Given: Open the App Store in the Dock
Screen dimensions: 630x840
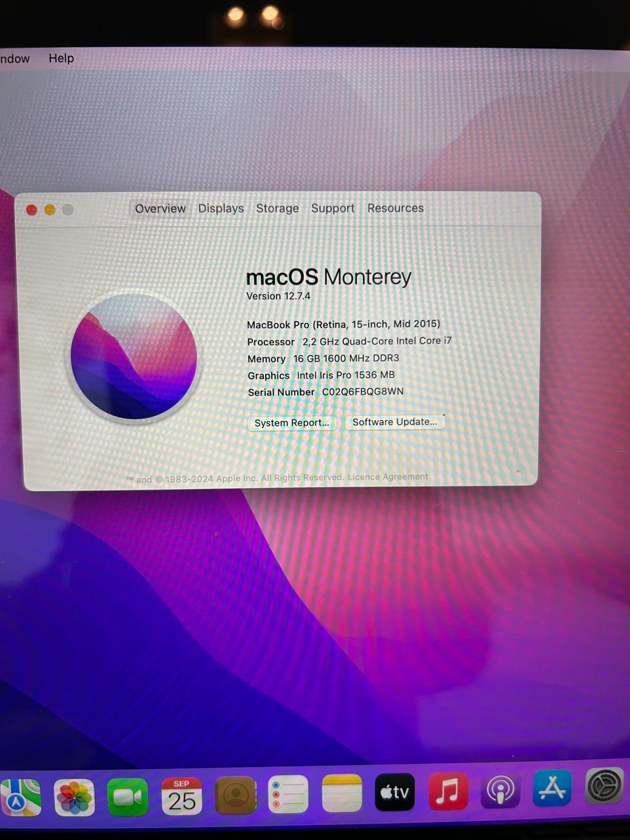Looking at the screenshot, I should pos(553,787).
